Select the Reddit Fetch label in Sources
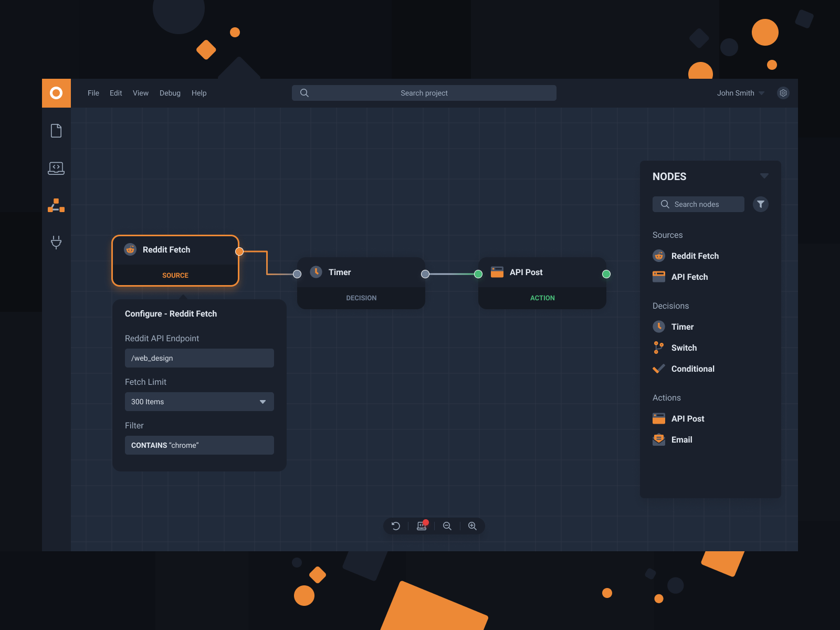840x630 pixels. point(695,256)
